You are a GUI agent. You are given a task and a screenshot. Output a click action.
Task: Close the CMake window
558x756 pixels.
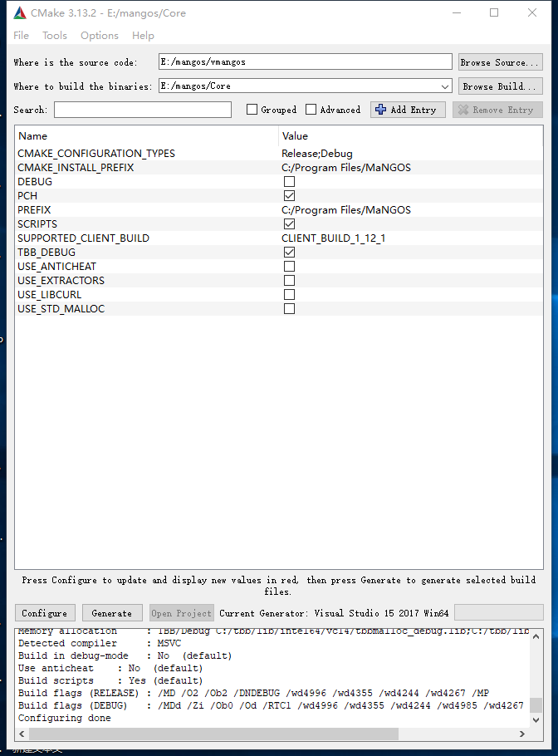(x=532, y=13)
